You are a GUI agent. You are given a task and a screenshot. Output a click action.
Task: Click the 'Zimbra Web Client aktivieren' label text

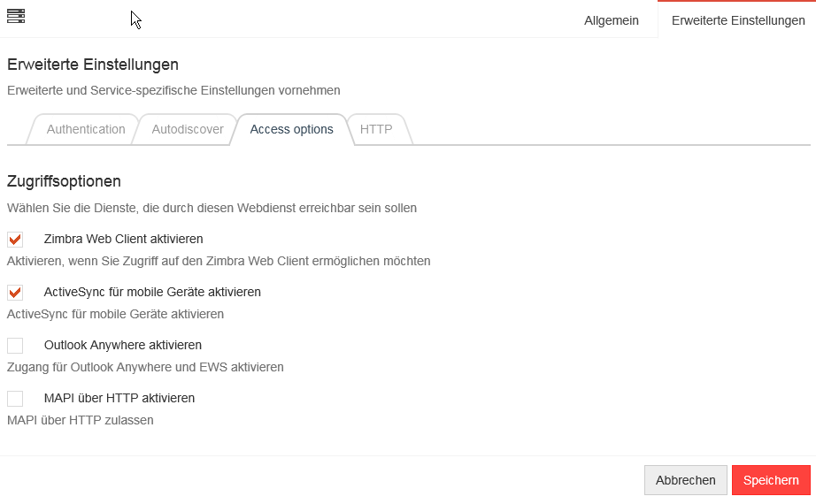[x=123, y=239]
